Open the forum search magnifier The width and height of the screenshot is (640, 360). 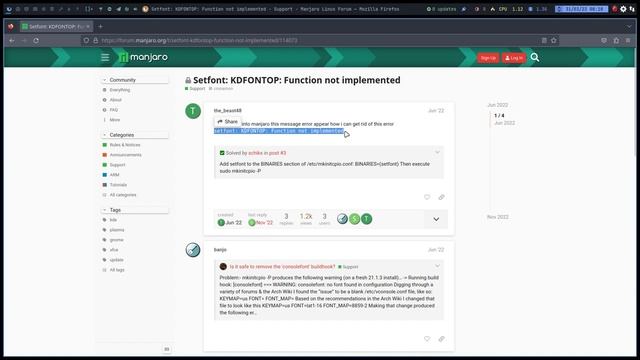click(535, 58)
